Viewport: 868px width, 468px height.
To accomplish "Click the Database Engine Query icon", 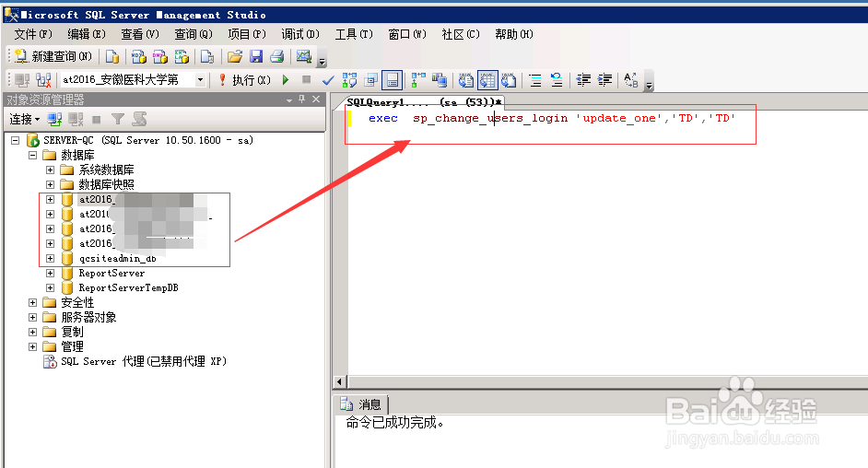I will click(x=112, y=56).
